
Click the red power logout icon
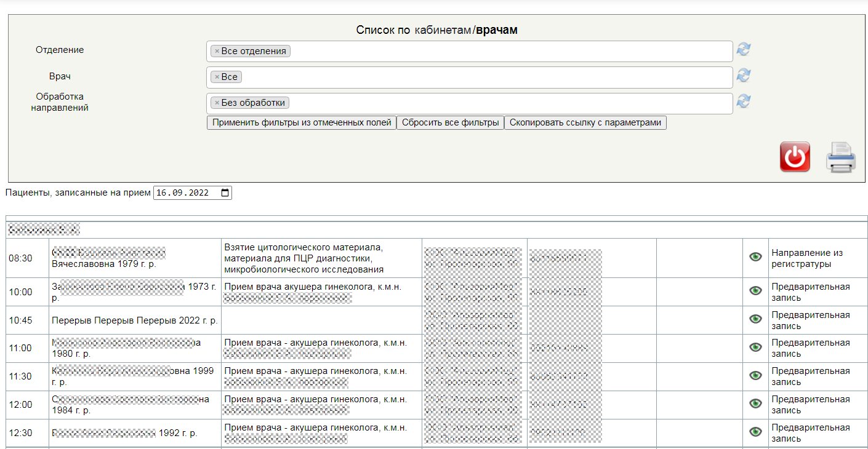tap(795, 157)
